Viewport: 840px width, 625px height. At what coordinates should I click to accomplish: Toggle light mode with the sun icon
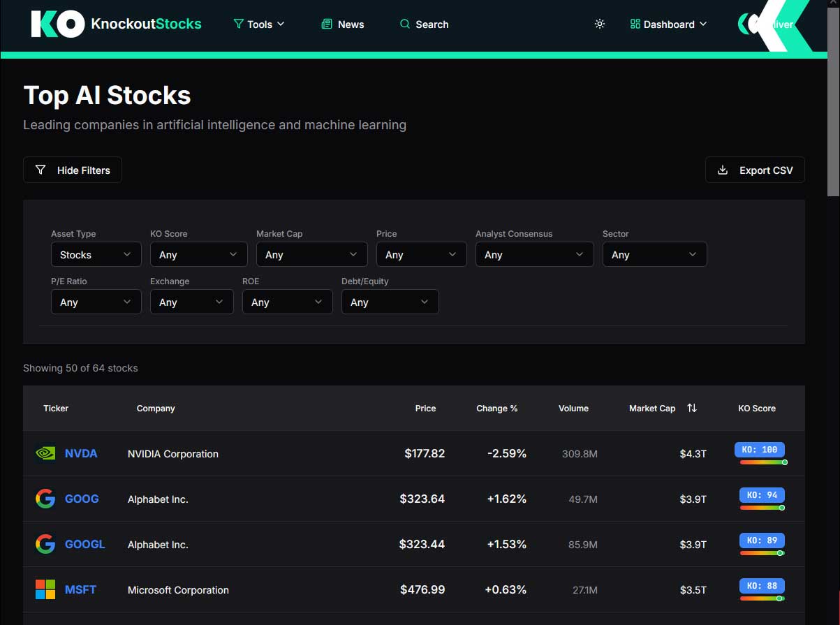(x=599, y=24)
